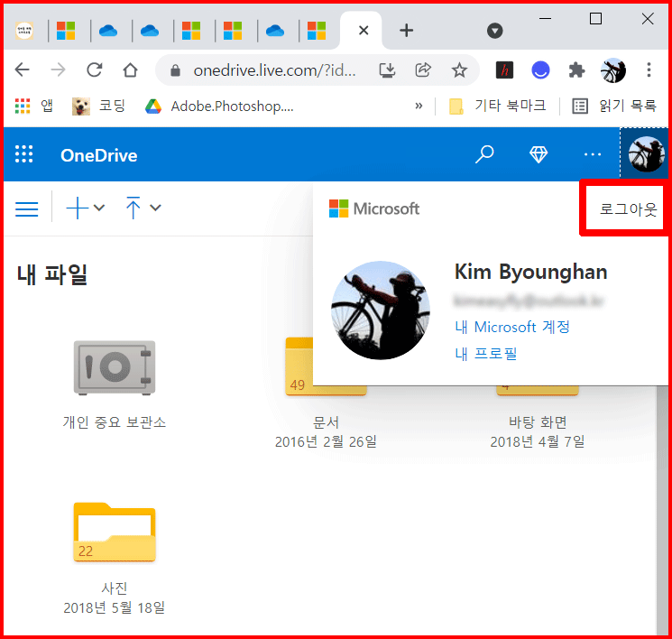Click the OneDrive title link
The height and width of the screenshot is (639, 672).
coord(99,155)
